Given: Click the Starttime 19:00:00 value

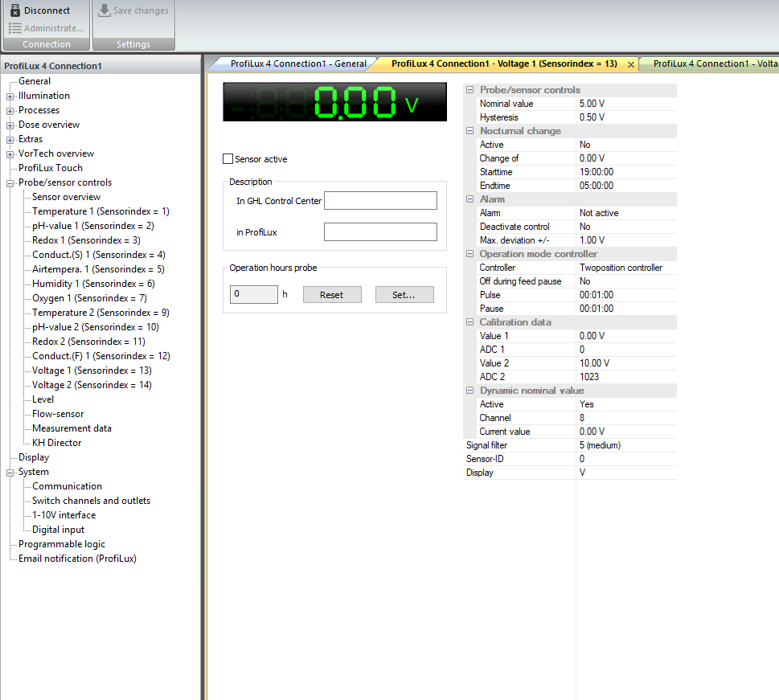Looking at the screenshot, I should pyautogui.click(x=626, y=172).
